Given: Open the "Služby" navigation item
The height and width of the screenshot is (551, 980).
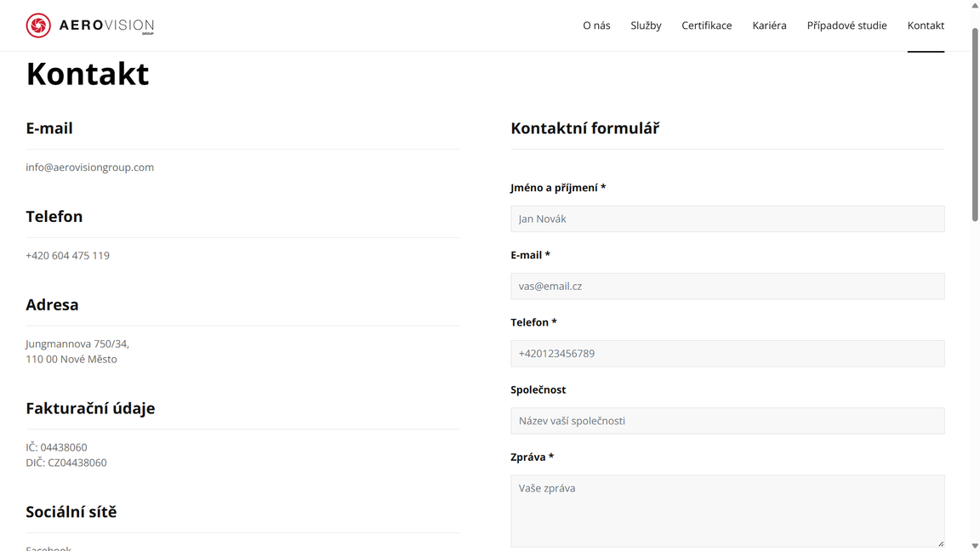Looking at the screenshot, I should click(x=646, y=25).
